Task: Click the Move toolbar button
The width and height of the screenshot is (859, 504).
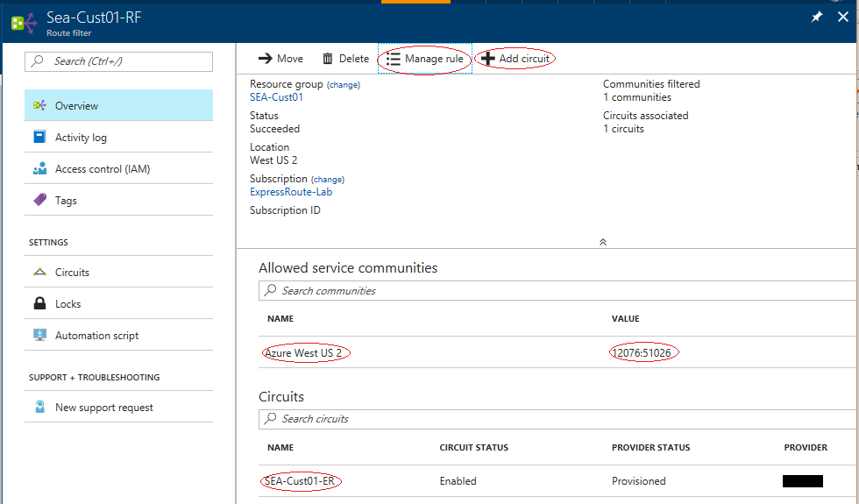Action: tap(280, 59)
